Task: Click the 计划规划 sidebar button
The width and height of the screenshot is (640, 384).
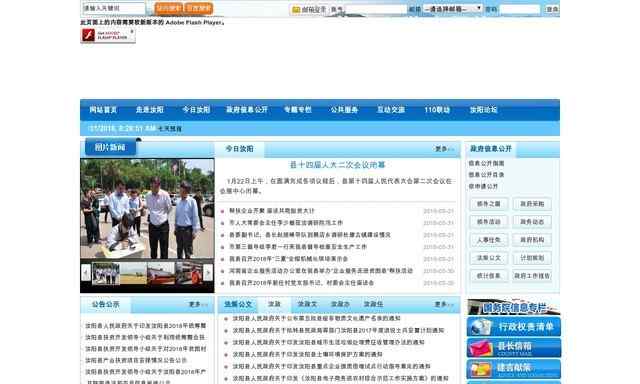Action: pyautogui.click(x=532, y=258)
